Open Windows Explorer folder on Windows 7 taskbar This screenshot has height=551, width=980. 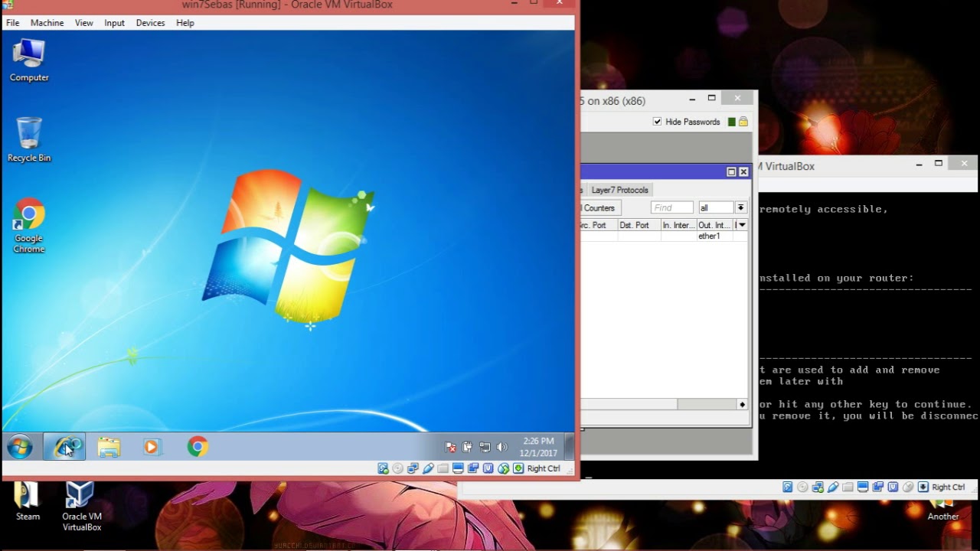[109, 447]
